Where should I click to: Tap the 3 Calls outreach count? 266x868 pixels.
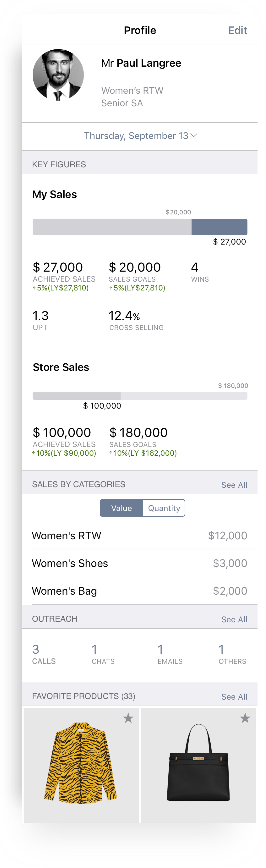[x=44, y=654]
